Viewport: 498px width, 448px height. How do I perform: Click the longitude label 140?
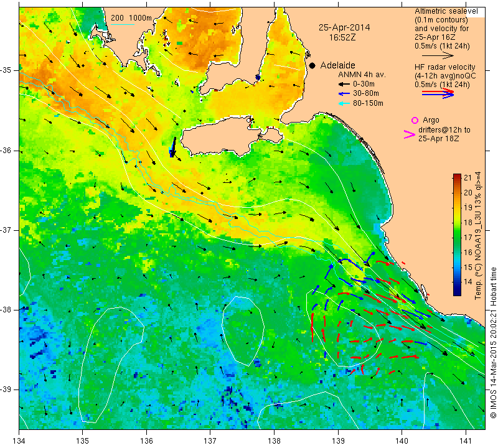point(402,441)
